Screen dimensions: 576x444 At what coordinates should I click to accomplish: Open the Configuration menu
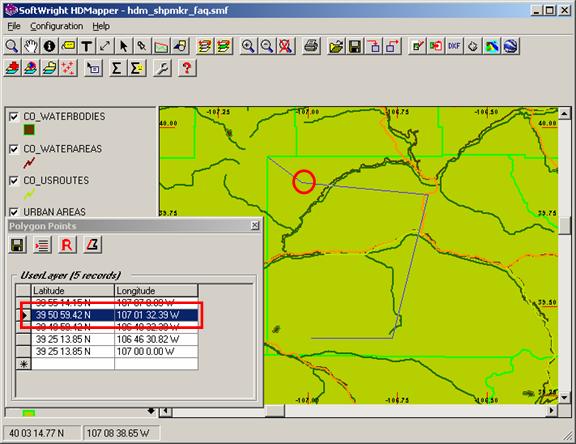pos(57,26)
